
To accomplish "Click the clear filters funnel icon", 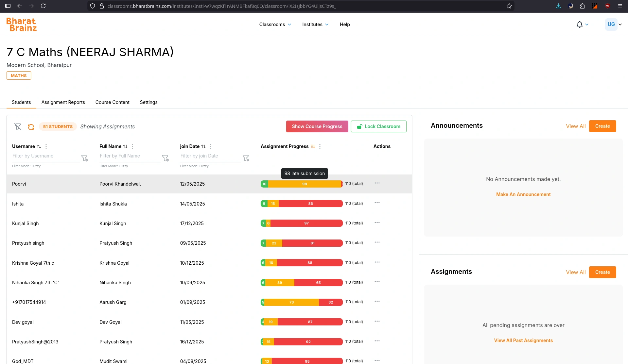I will [x=18, y=126].
